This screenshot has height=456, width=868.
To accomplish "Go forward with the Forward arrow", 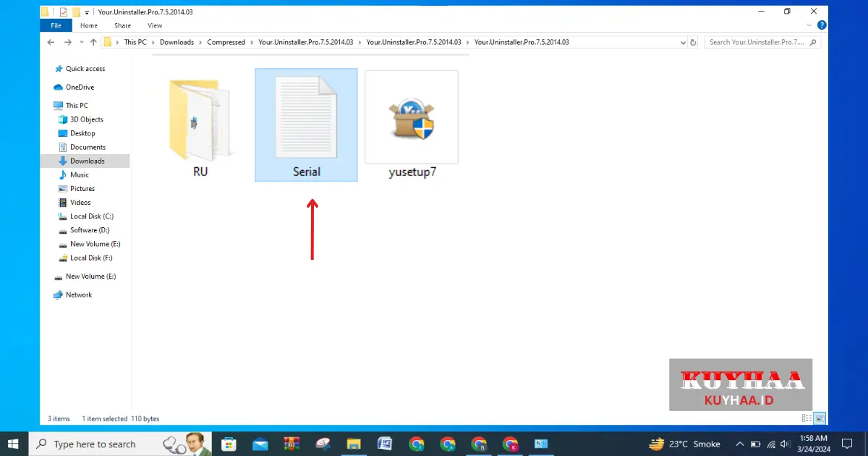I will pos(67,42).
